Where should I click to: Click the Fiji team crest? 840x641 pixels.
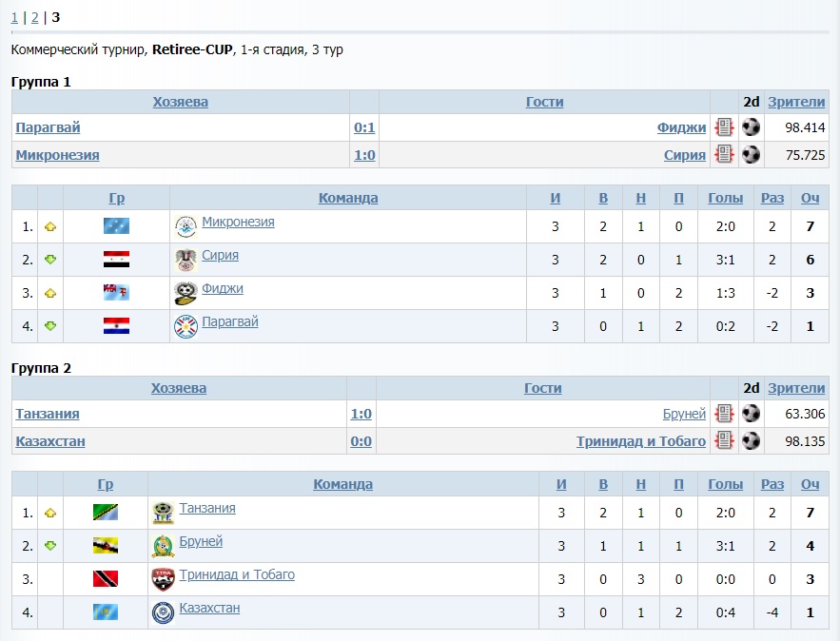point(186,293)
